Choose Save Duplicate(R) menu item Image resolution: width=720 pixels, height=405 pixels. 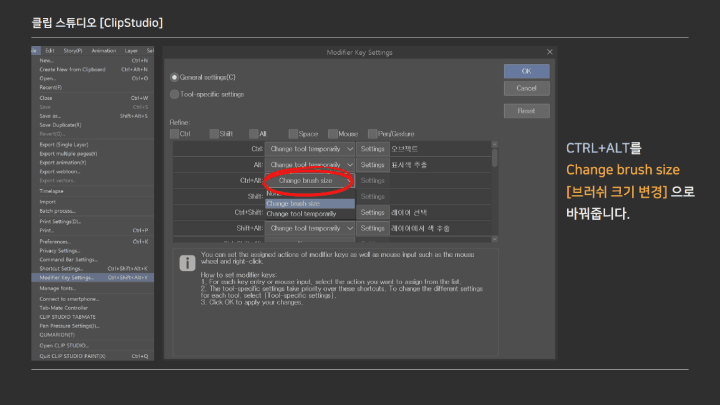point(93,125)
